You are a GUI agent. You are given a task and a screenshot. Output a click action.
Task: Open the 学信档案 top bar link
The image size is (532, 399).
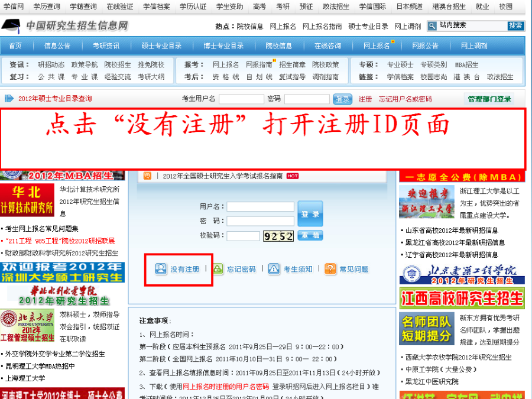(x=157, y=7)
